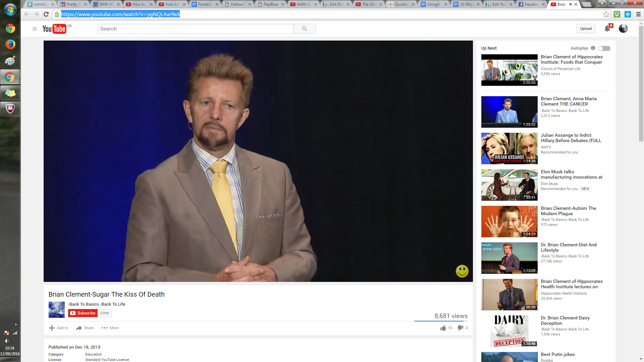The height and width of the screenshot is (362, 644).
Task: Click the Upload button
Action: [586, 28]
